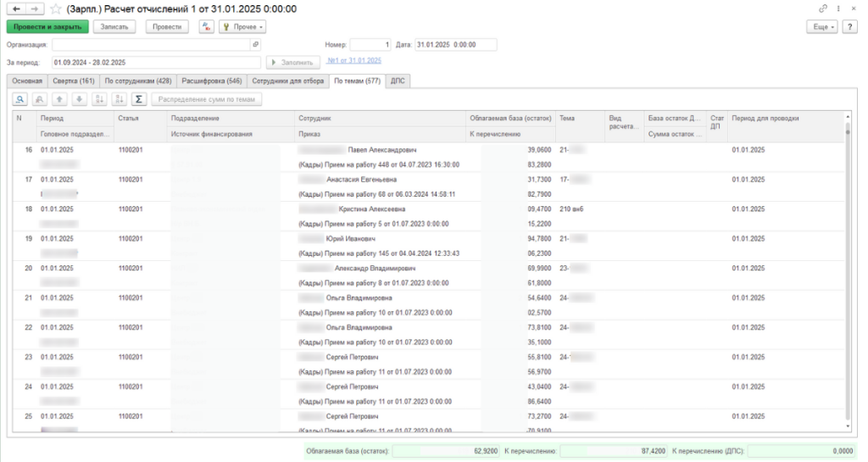Screen dimensions: 868x462
Task: Open the Расшифровка (546) tab
Action: pos(211,81)
